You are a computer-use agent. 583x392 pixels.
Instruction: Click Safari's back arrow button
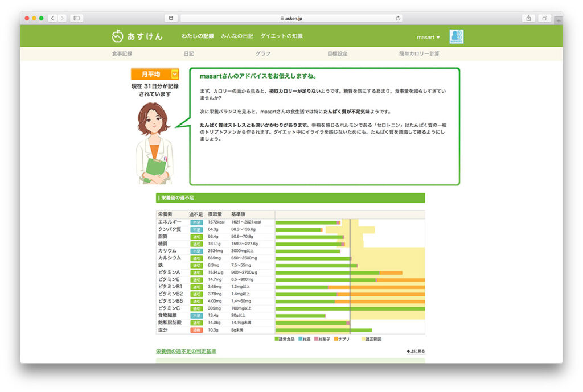click(x=52, y=18)
